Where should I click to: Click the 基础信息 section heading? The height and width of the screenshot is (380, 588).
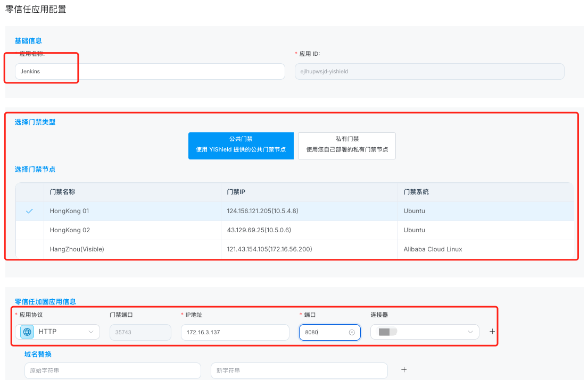(x=28, y=41)
